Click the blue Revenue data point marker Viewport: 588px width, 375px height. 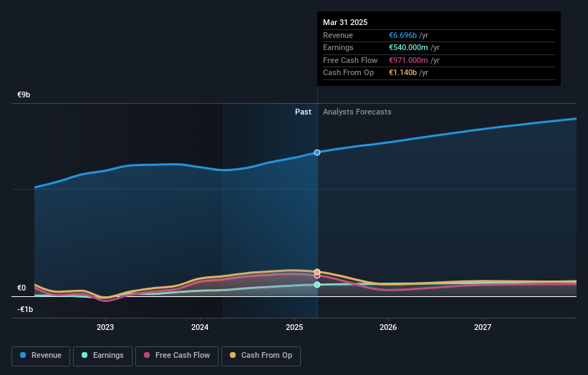click(317, 152)
